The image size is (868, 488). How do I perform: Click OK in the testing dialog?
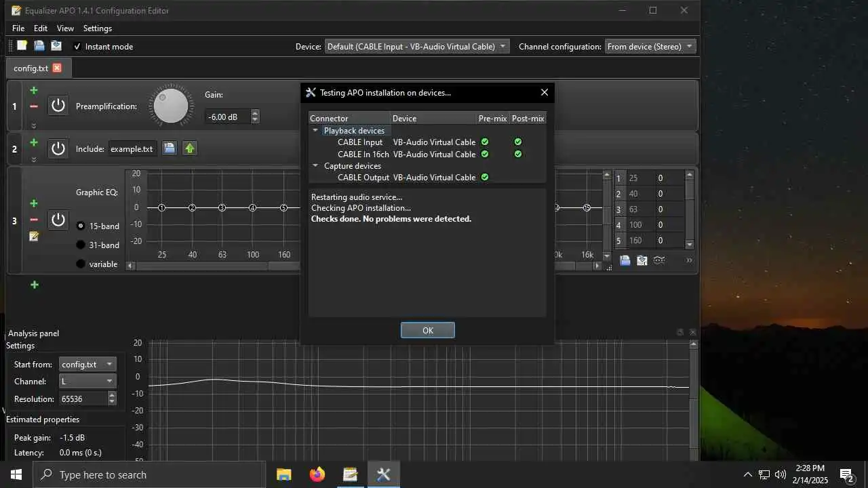pyautogui.click(x=427, y=330)
